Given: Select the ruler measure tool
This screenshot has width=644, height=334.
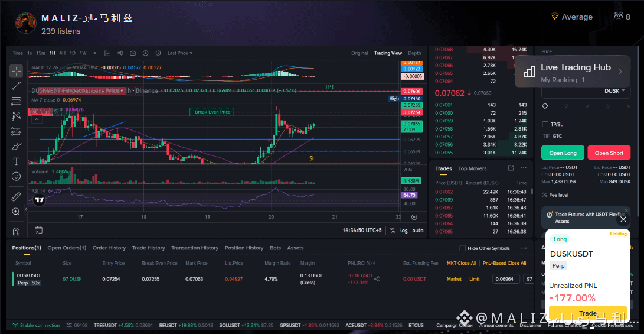Looking at the screenshot, I should pyautogui.click(x=16, y=197).
